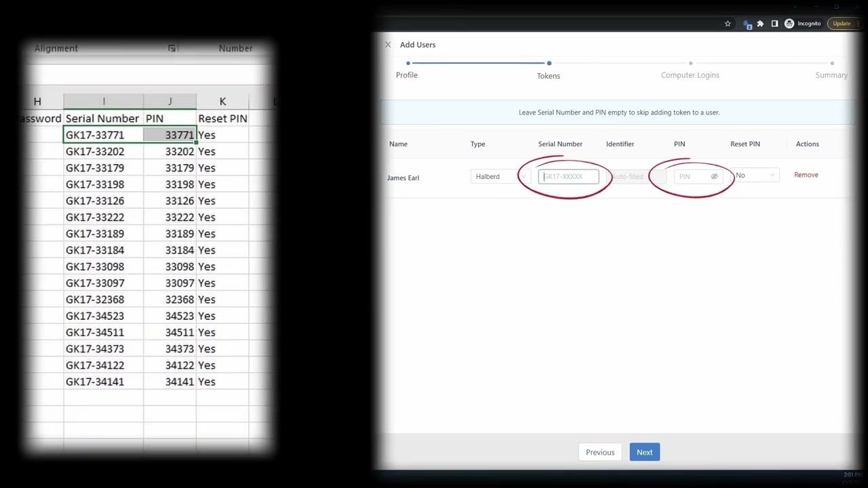Select cell GK17-34523 in Excel
Viewport: 868px width, 488px height.
pos(104,316)
